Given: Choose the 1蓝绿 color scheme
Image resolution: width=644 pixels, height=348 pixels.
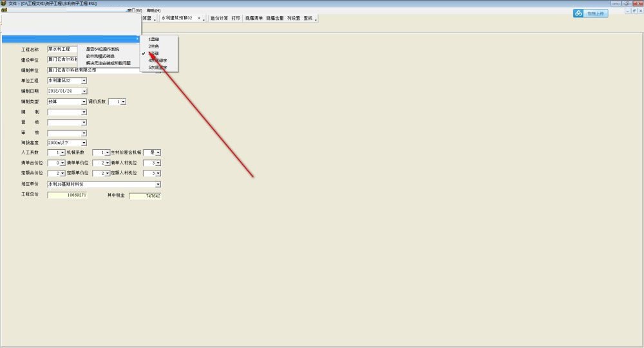Looking at the screenshot, I should tap(154, 39).
